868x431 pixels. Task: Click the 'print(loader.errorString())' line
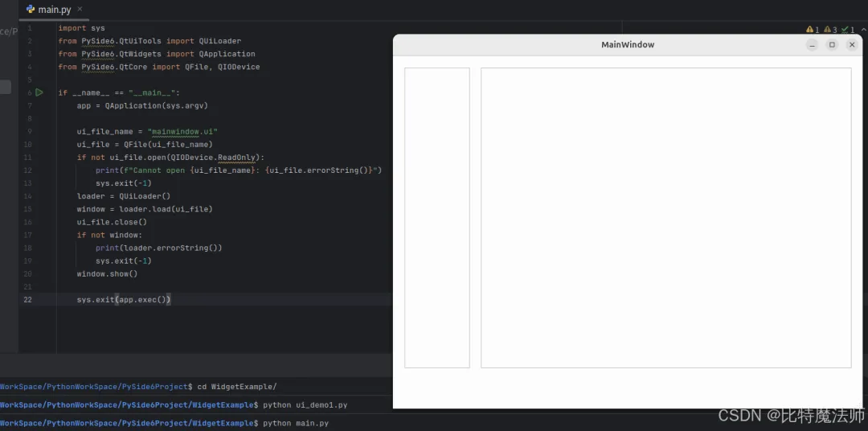(x=159, y=248)
